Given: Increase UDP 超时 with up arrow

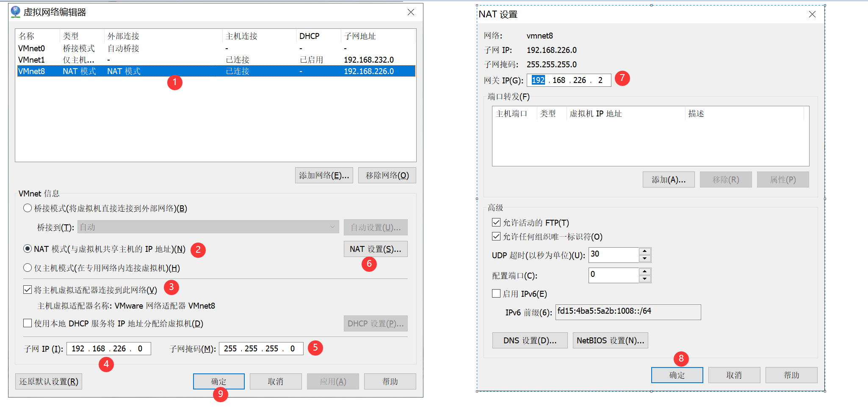Looking at the screenshot, I should point(644,251).
